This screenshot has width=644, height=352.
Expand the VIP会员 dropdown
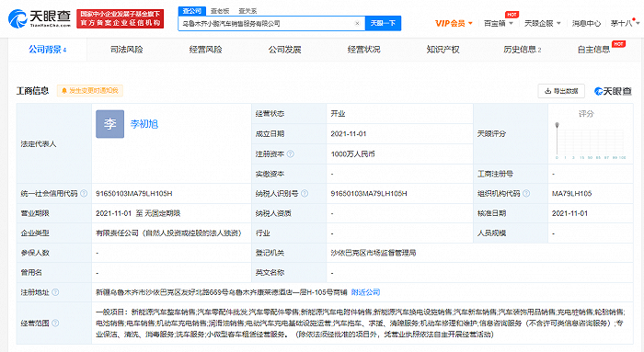click(x=454, y=23)
